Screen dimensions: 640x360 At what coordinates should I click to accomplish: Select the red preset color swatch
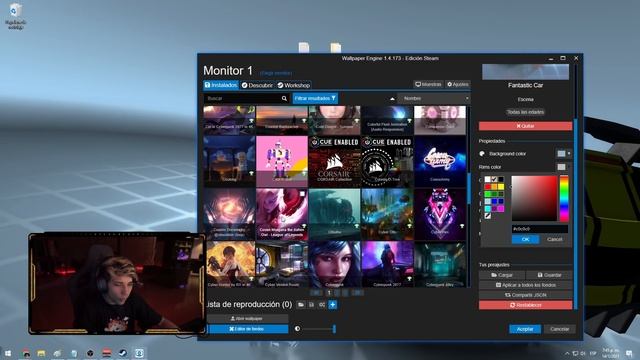(x=488, y=187)
